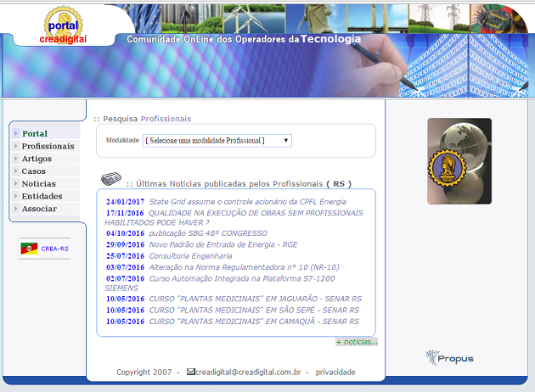
Task: Click the date 29/09/2016
Action: (x=125, y=244)
